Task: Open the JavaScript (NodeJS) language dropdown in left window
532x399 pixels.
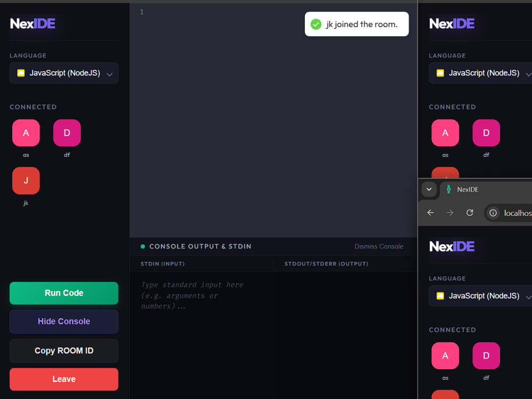Action: pyautogui.click(x=64, y=73)
